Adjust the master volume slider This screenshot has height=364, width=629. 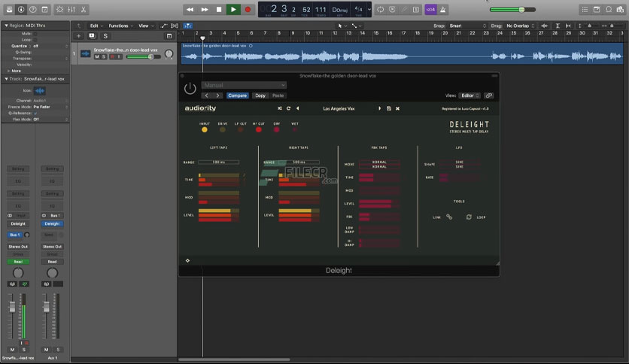point(512,9)
